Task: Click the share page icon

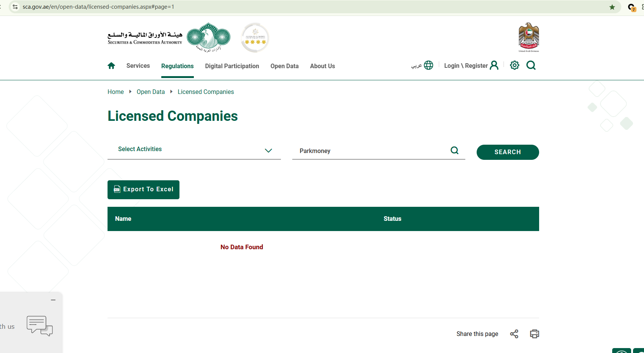Action: point(514,334)
